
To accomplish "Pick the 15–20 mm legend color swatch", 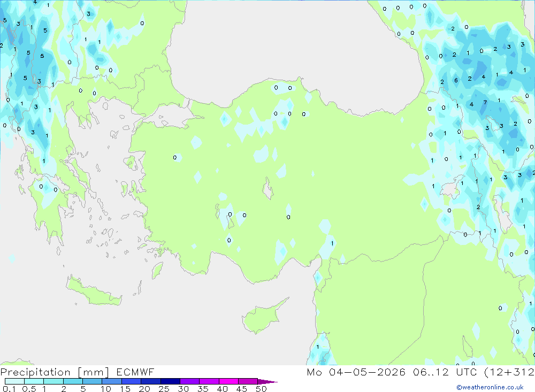I will tap(132, 381).
